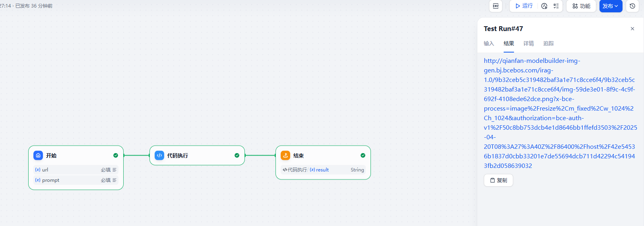Switch to the 详情 tab
Viewport: 644px width, 226px height.
click(x=528, y=43)
